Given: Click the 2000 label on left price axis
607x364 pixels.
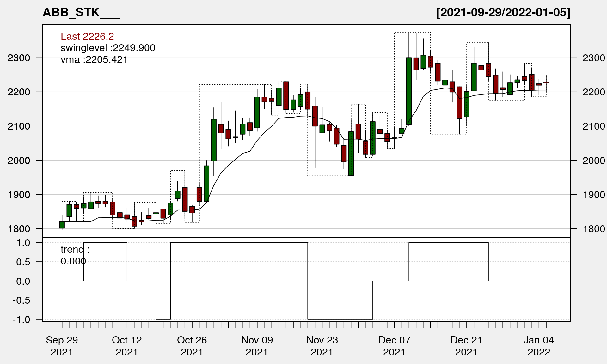Looking at the screenshot, I should pos(19,161).
